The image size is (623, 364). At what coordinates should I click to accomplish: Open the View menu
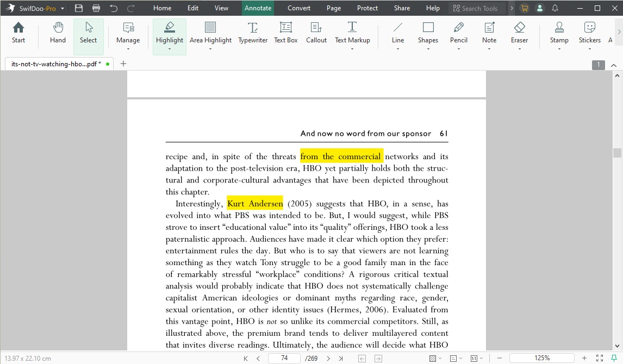[221, 8]
